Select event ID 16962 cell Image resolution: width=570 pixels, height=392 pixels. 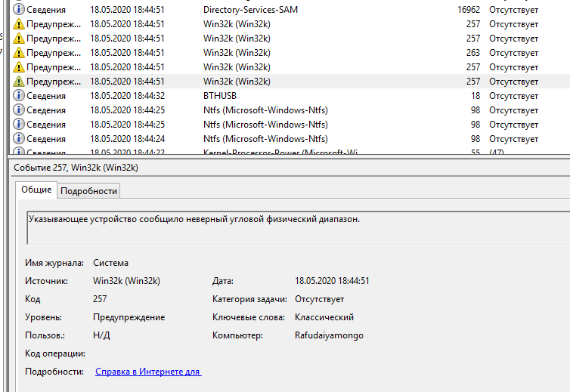[468, 10]
